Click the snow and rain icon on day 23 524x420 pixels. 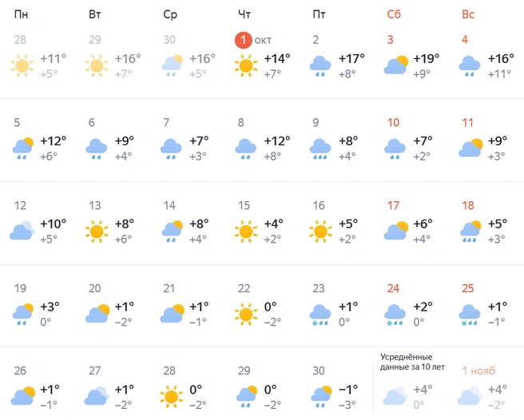(x=320, y=315)
